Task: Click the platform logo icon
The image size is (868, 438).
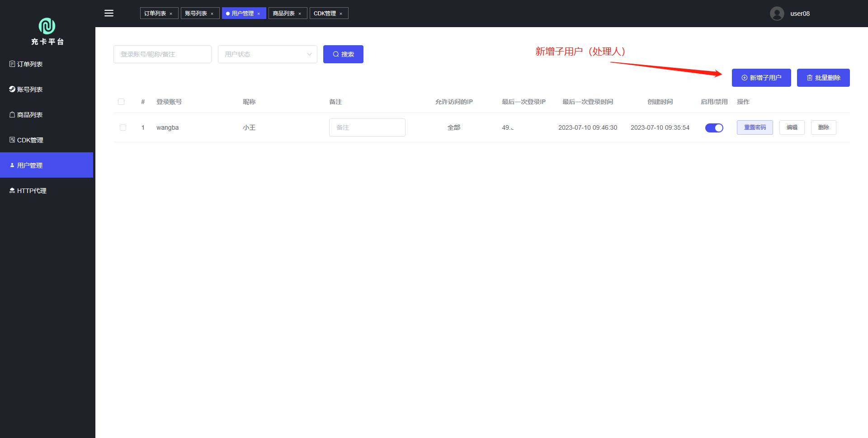Action: 47,26
